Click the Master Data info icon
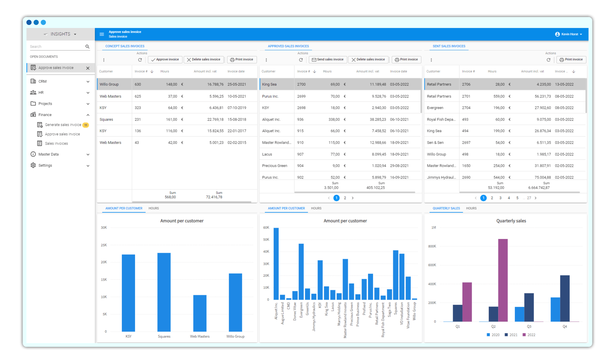Viewport: 615px width, 364px height. pyautogui.click(x=33, y=154)
